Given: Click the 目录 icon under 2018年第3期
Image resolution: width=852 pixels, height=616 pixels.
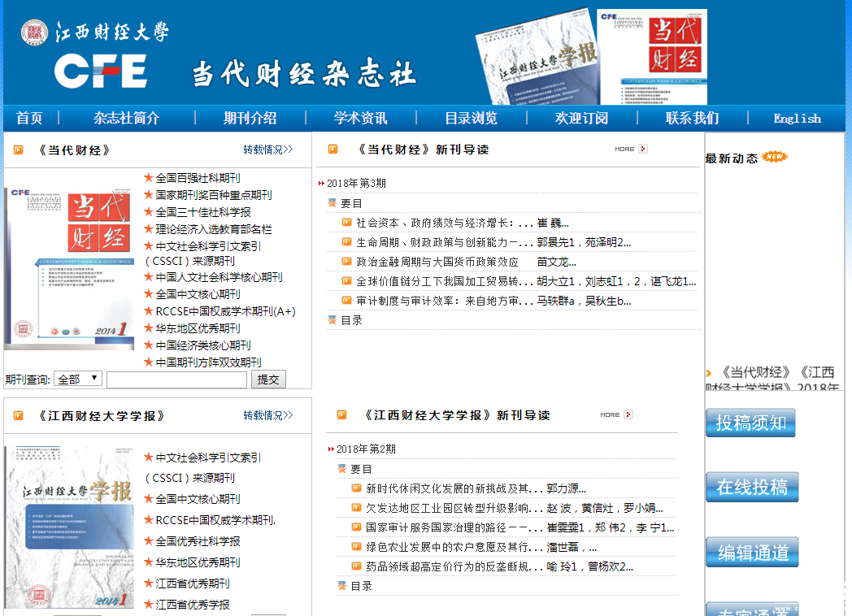Looking at the screenshot, I should [332, 320].
